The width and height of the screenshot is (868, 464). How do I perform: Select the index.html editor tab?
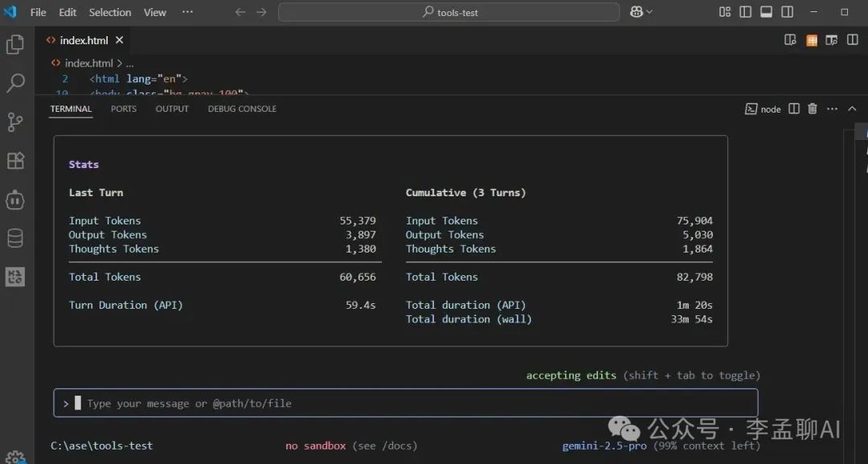tap(84, 40)
